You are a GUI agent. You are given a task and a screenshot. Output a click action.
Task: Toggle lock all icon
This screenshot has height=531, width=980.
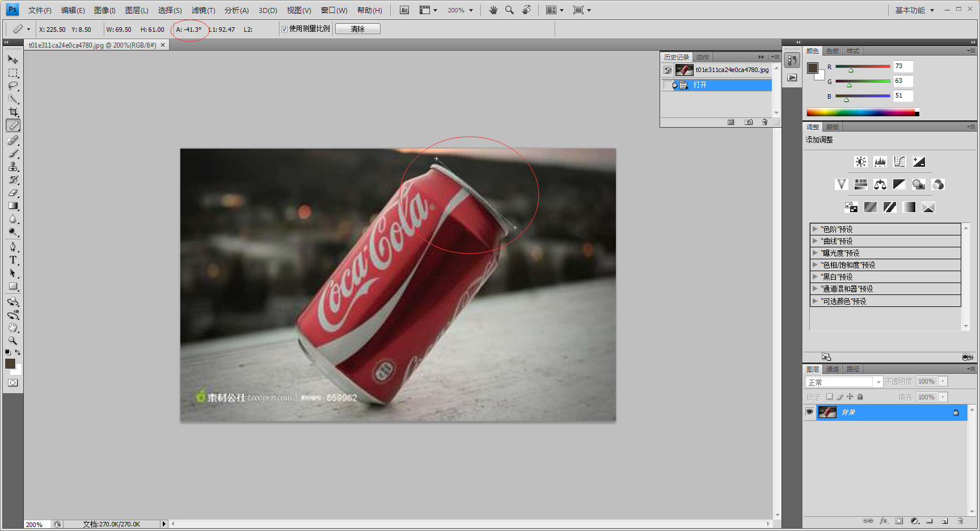[x=860, y=397]
